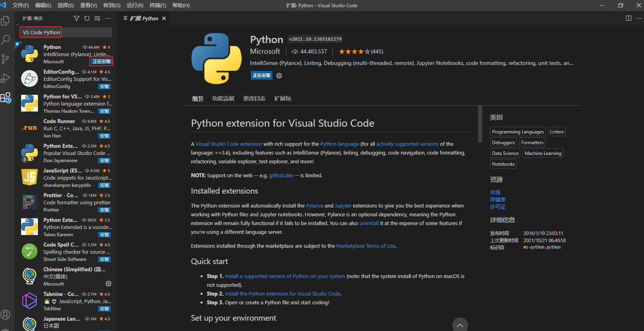Select Code Spell Checker extension icon
This screenshot has height=331, width=644.
[x=30, y=251]
